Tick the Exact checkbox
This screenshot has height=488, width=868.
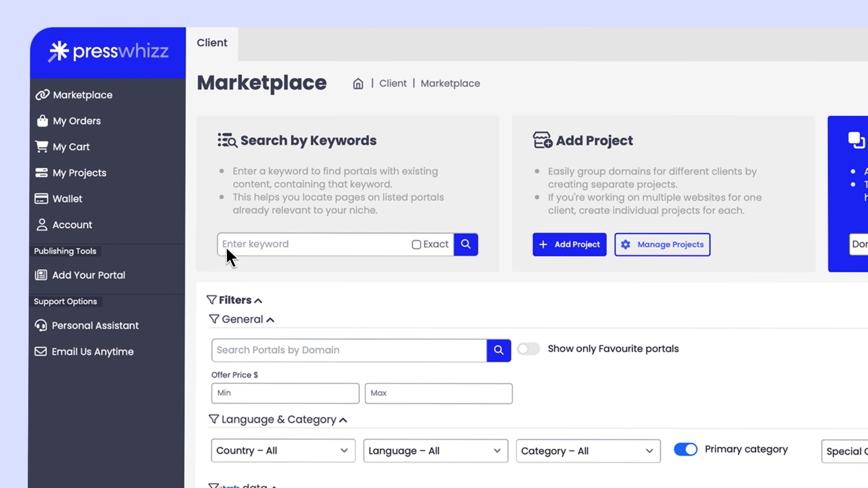tap(416, 244)
